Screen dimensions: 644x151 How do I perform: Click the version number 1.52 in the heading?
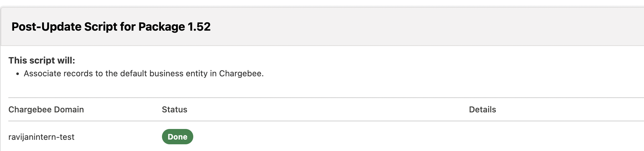click(x=199, y=26)
